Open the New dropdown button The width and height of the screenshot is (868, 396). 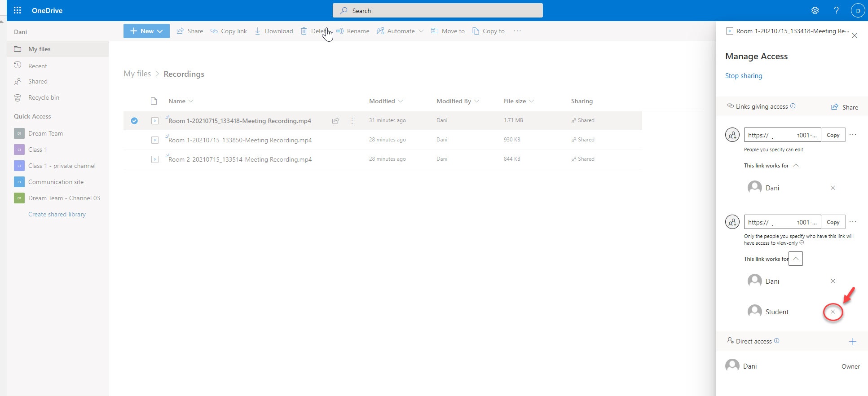coord(146,31)
